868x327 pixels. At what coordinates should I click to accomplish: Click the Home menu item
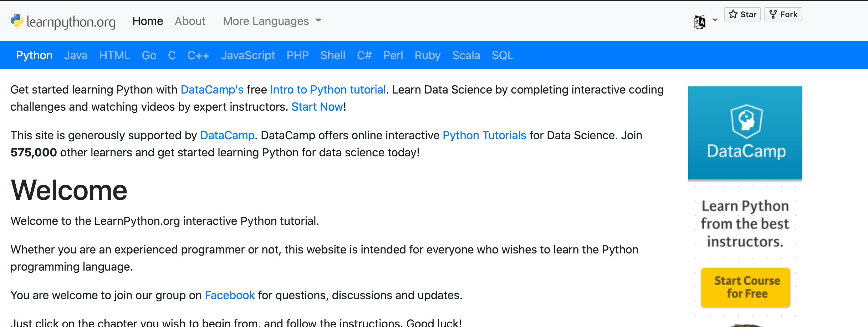[148, 21]
